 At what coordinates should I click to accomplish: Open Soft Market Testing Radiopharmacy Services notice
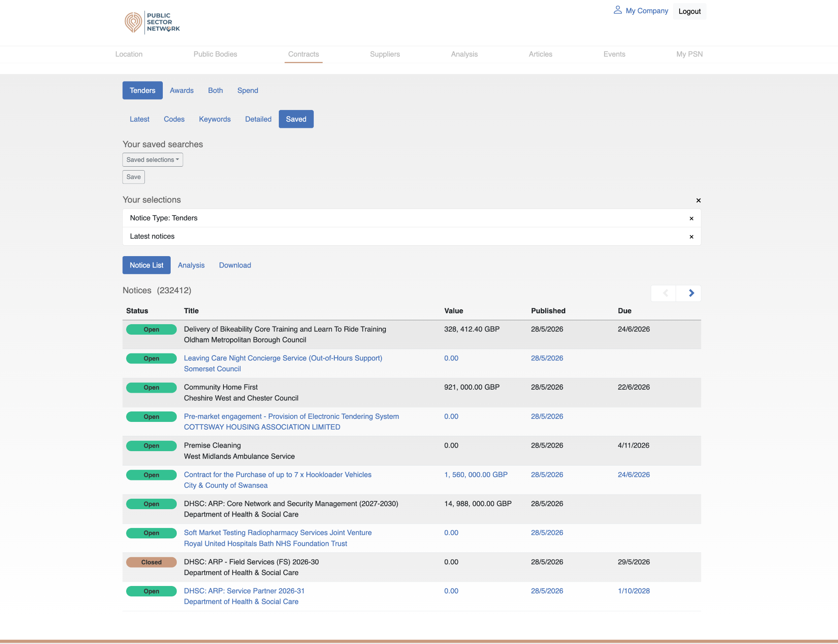coord(278,533)
